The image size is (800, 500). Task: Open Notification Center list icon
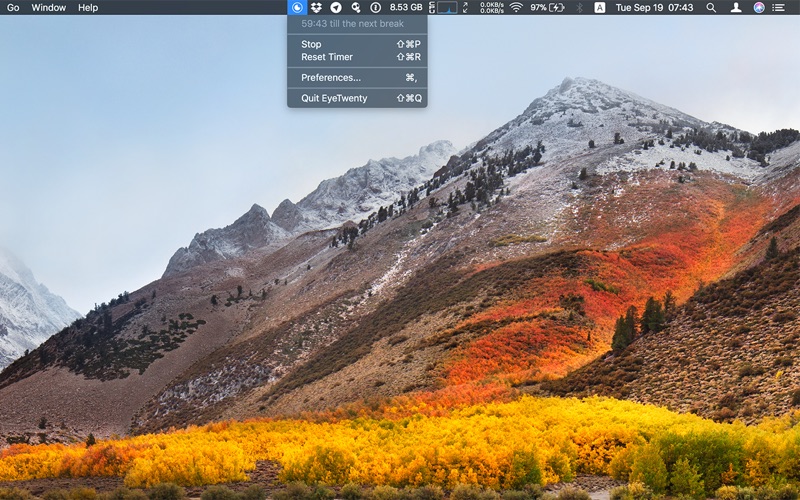[x=779, y=7]
